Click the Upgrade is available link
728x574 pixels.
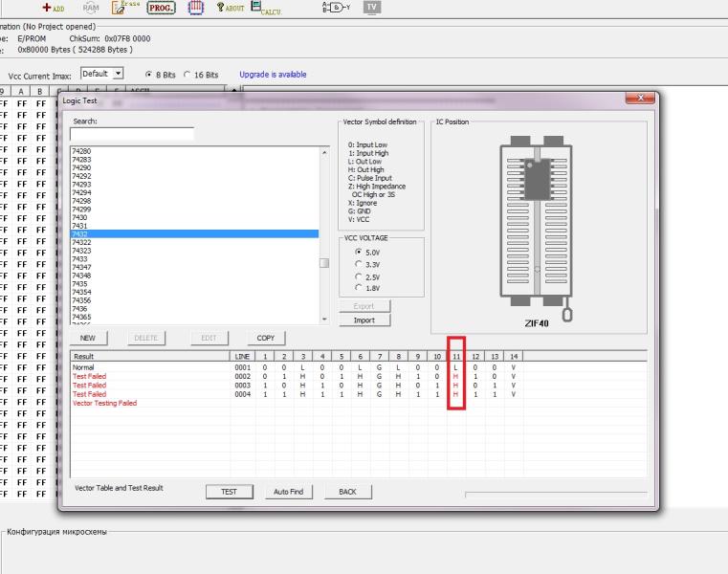pyautogui.click(x=273, y=75)
